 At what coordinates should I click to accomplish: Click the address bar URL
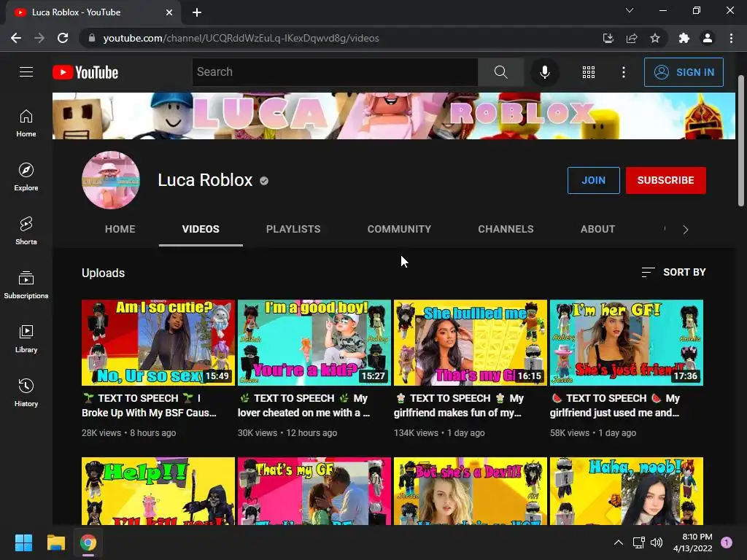pyautogui.click(x=241, y=38)
